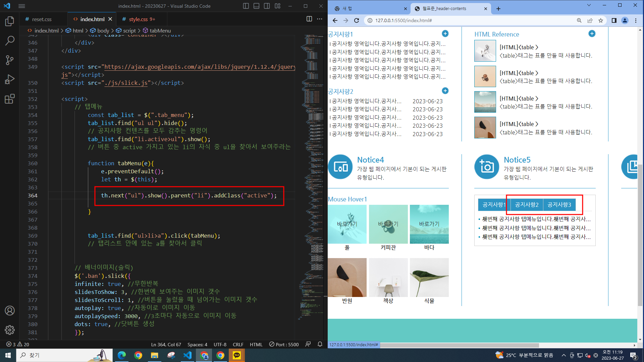Open the Source Control view
644x362 pixels.
tap(10, 60)
